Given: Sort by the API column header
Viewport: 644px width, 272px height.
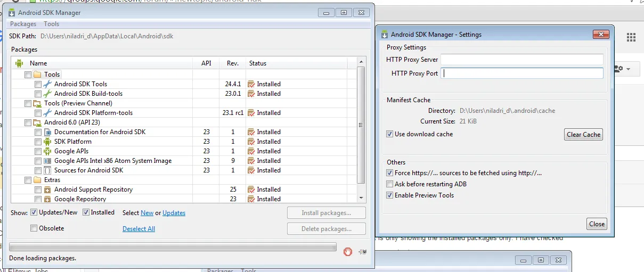Looking at the screenshot, I should click(x=206, y=63).
